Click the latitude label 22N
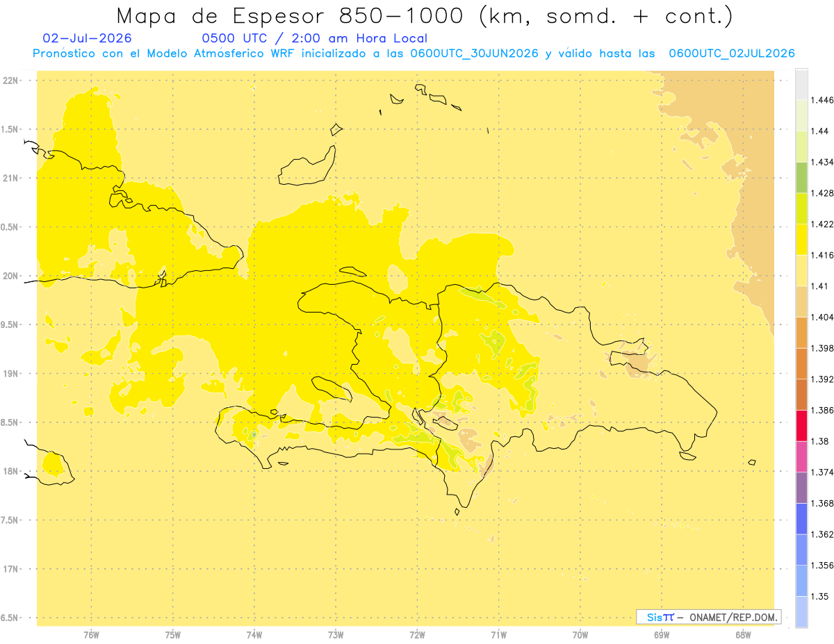Image resolution: width=834 pixels, height=644 pixels. (x=10, y=80)
